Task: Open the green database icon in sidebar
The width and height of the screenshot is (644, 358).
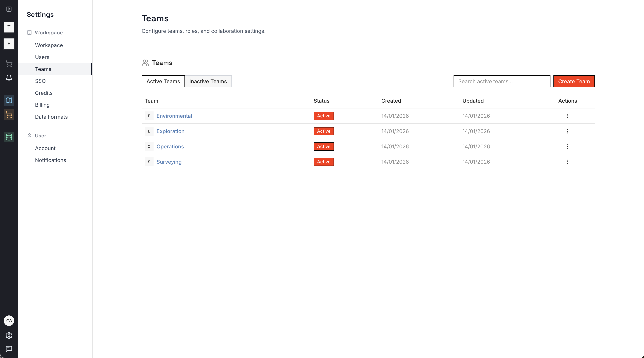Action: pos(9,137)
